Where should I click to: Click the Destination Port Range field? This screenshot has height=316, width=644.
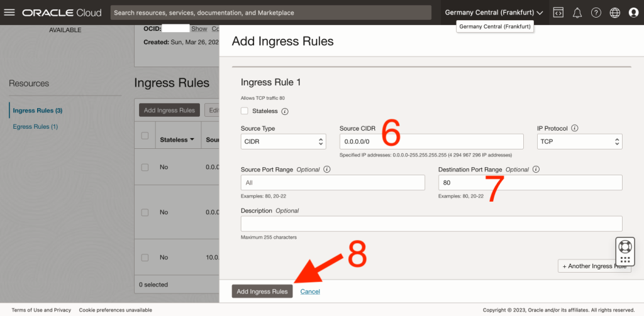530,183
